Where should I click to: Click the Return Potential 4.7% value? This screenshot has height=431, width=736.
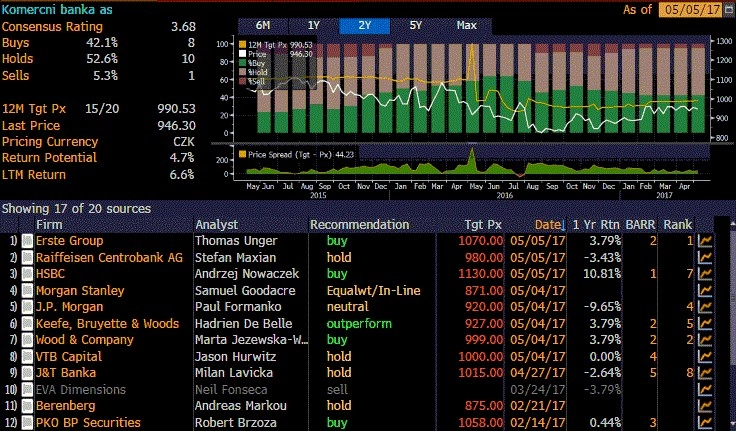point(182,158)
